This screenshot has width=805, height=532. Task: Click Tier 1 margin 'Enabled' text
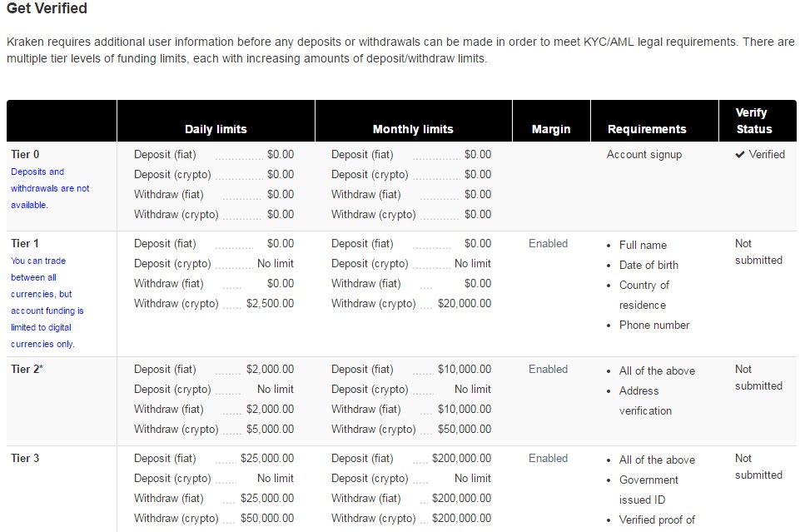point(548,244)
